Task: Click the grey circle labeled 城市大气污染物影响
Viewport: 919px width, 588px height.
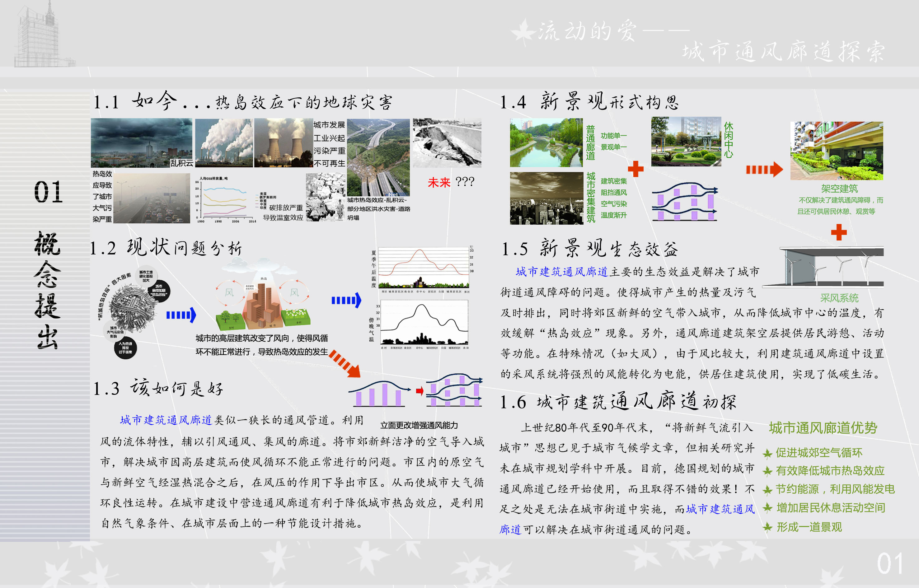Action: pyautogui.click(x=114, y=331)
